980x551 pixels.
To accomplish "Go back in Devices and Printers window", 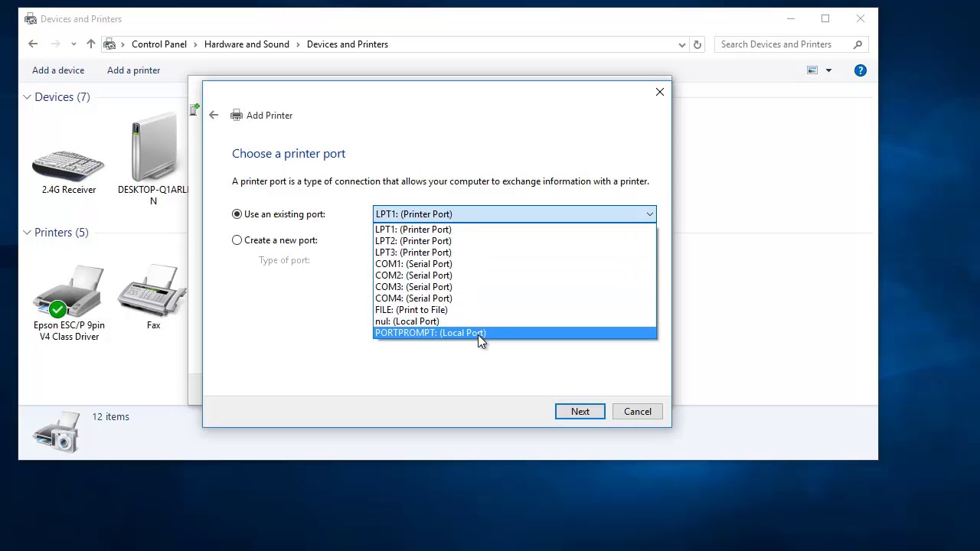I will tap(33, 44).
